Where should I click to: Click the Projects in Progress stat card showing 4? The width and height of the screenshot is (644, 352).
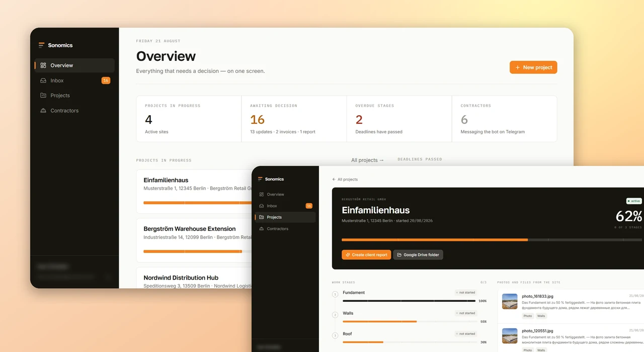(x=189, y=119)
